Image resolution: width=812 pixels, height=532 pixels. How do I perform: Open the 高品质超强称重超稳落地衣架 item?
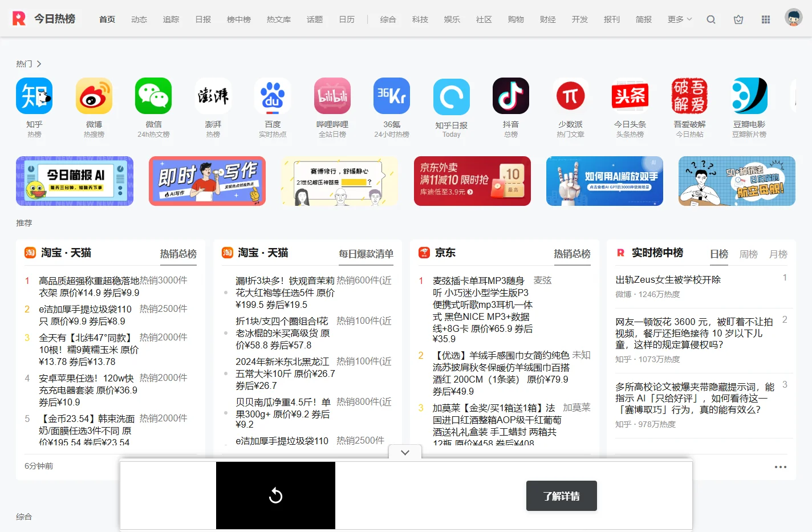pyautogui.click(x=89, y=287)
